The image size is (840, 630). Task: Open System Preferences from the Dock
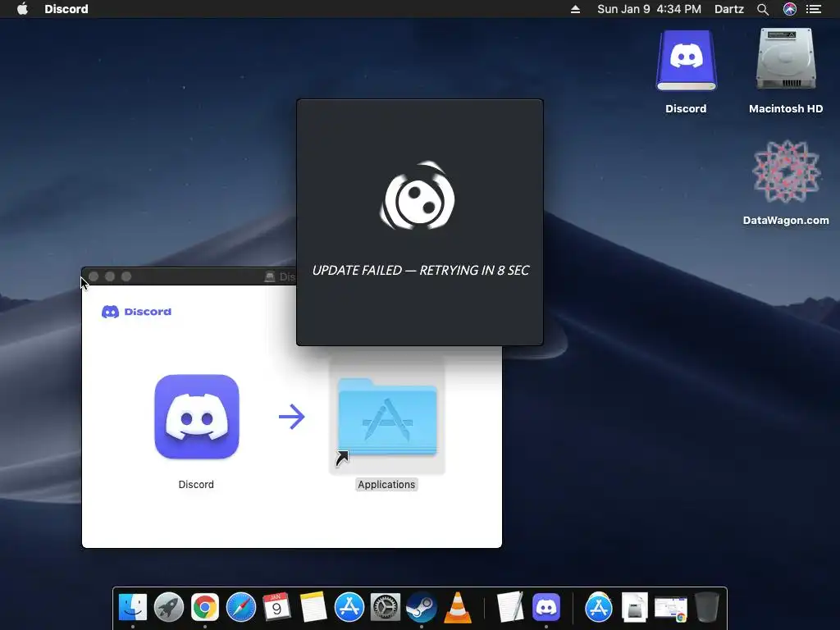(x=386, y=608)
